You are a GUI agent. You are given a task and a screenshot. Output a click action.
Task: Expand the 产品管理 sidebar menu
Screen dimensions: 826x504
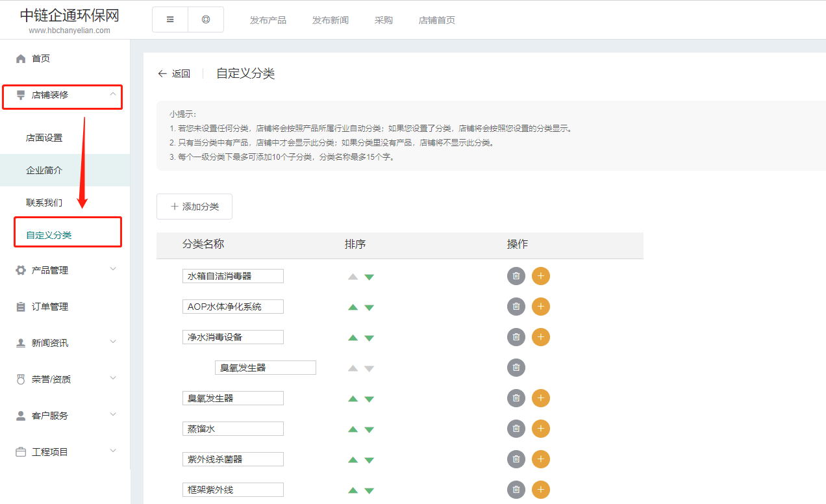tap(65, 270)
